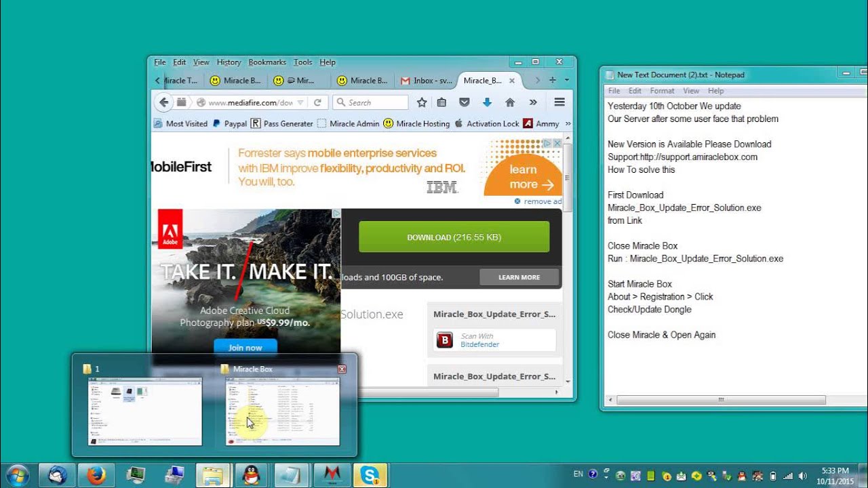Viewport: 868px width, 488px height.
Task: Open Firefox taskbar icon
Action: click(x=96, y=476)
